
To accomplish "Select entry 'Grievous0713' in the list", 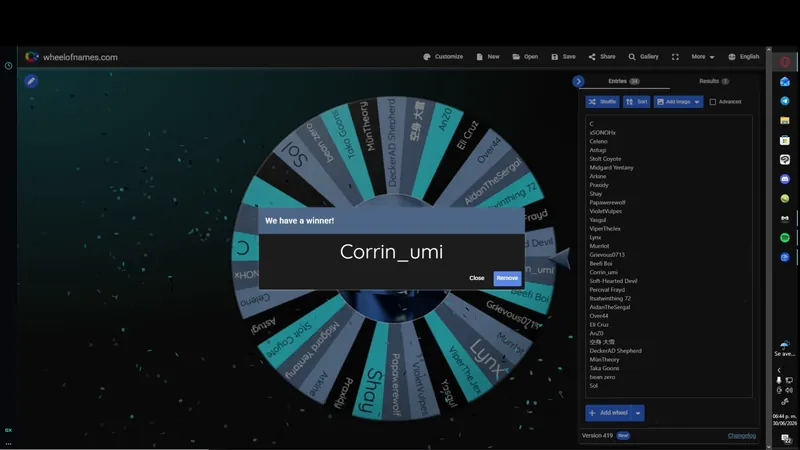I will tap(607, 255).
